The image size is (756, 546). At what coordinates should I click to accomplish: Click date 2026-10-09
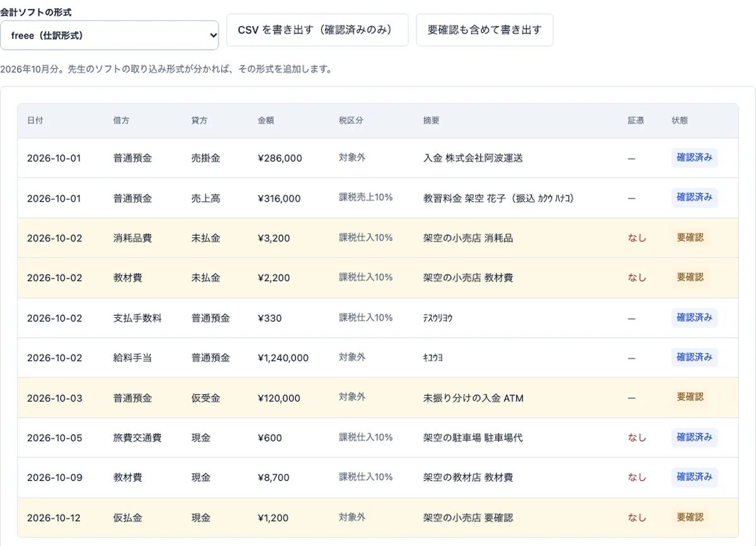[54, 478]
